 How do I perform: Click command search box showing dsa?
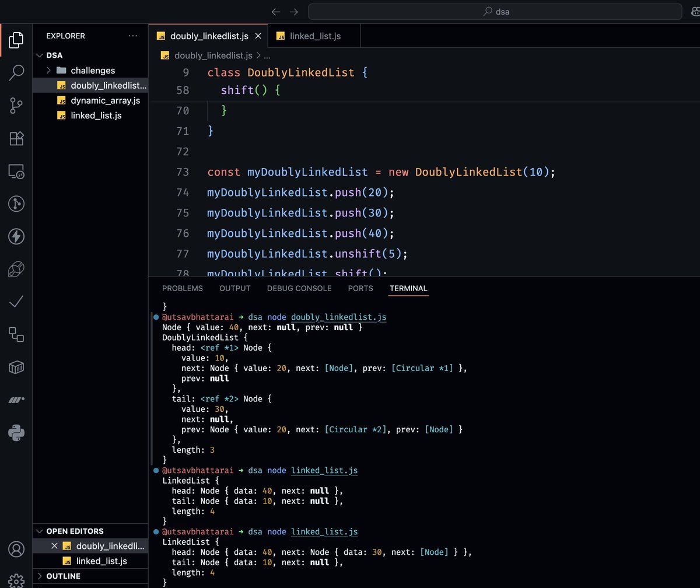pos(495,12)
